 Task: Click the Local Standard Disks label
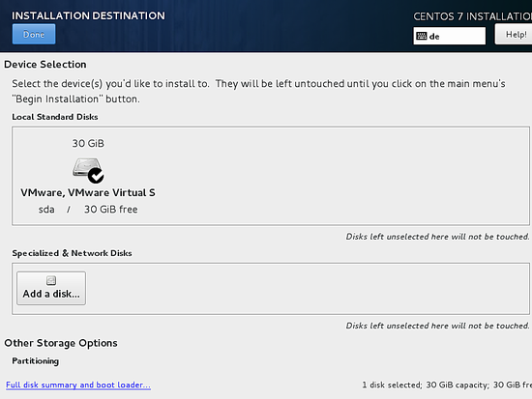[55, 117]
